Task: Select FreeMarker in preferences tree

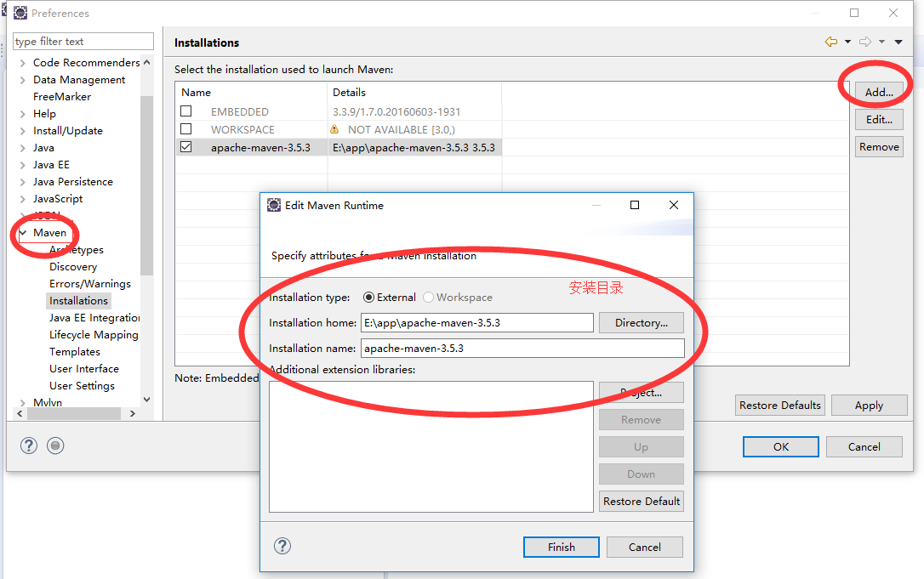Action: [x=62, y=97]
